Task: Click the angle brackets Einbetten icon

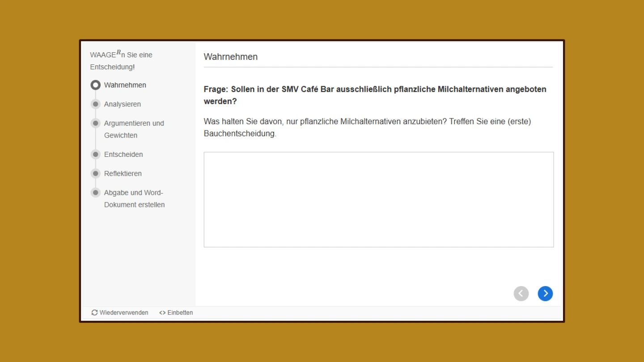Action: [162, 312]
